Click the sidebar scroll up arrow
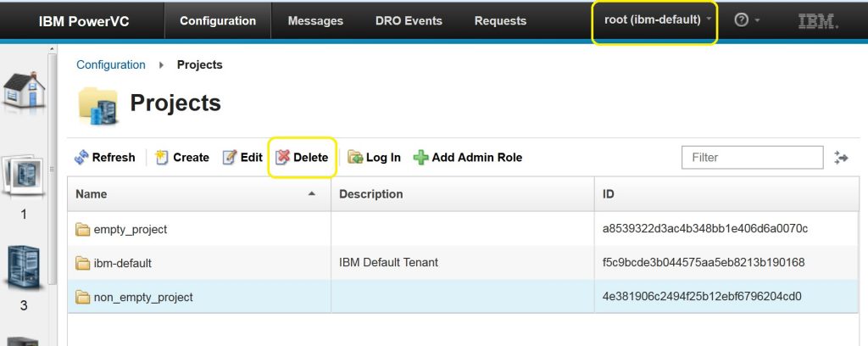This screenshot has width=868, height=346. 53,49
